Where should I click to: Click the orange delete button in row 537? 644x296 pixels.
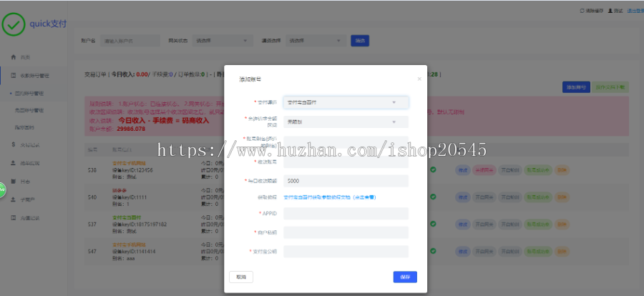562,225
